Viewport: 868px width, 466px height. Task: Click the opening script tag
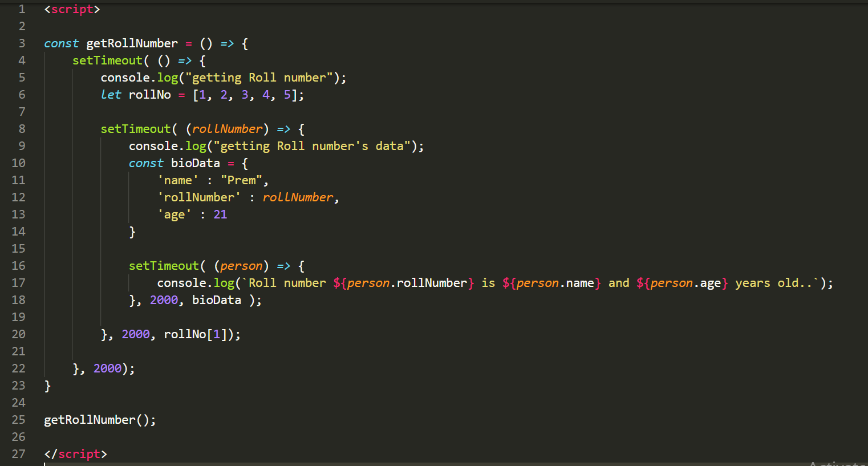pyautogui.click(x=72, y=9)
